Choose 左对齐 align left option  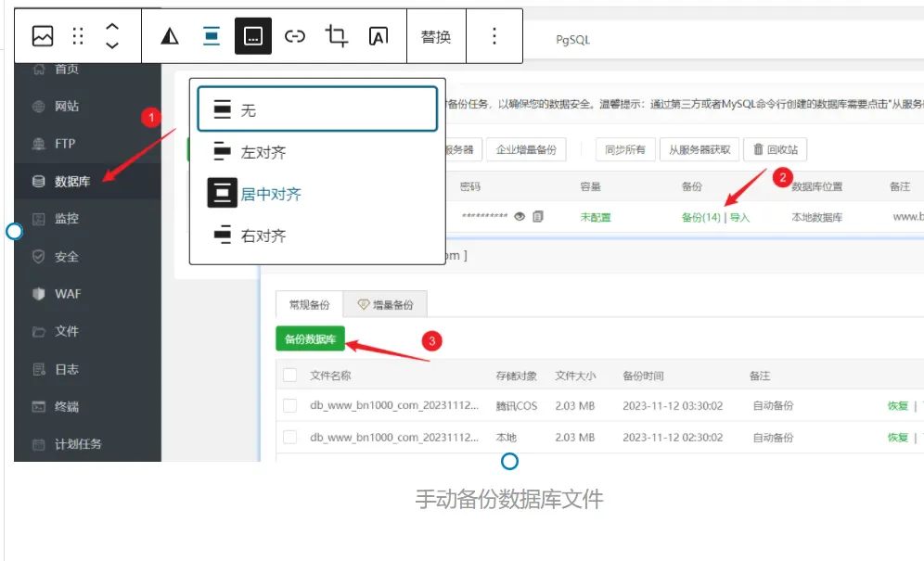(x=317, y=151)
